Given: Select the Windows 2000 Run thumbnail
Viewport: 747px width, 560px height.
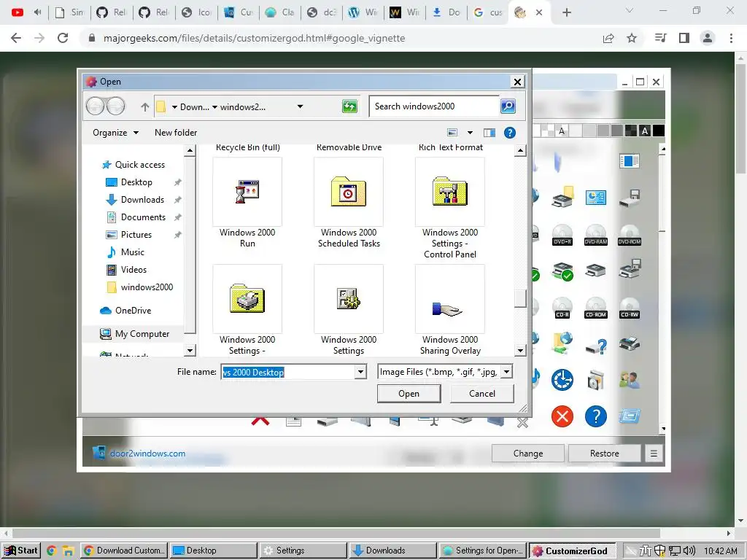Looking at the screenshot, I should 247,192.
